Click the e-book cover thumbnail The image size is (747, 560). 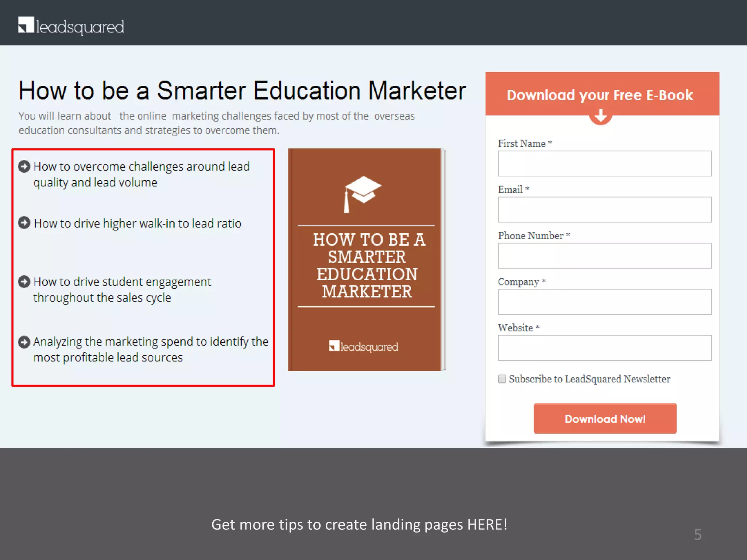tap(367, 260)
